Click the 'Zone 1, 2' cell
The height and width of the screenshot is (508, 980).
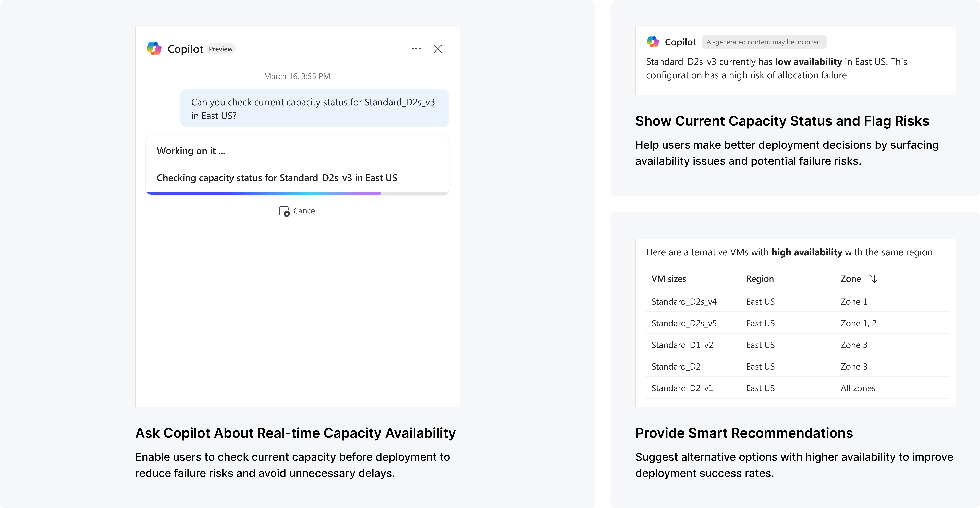[x=859, y=323]
